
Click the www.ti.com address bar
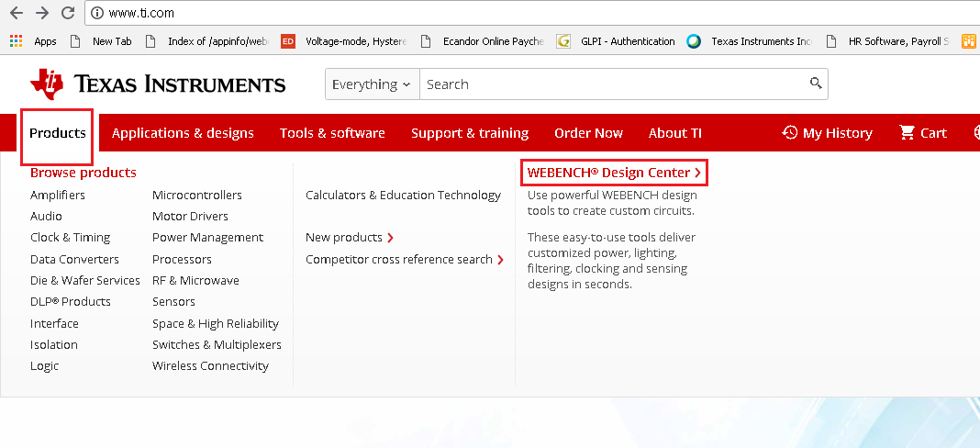pos(531,13)
